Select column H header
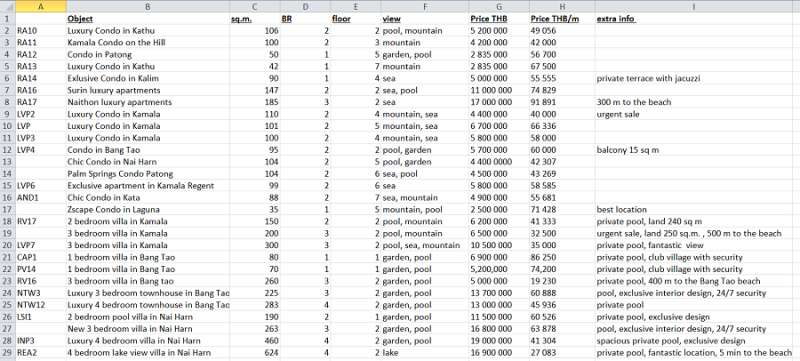The height and width of the screenshot is (361, 800). [x=562, y=7]
